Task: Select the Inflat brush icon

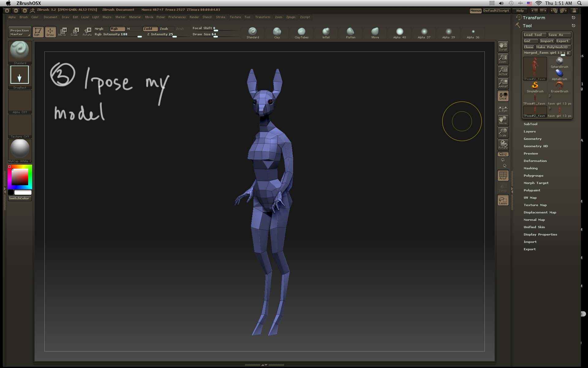Action: [326, 32]
